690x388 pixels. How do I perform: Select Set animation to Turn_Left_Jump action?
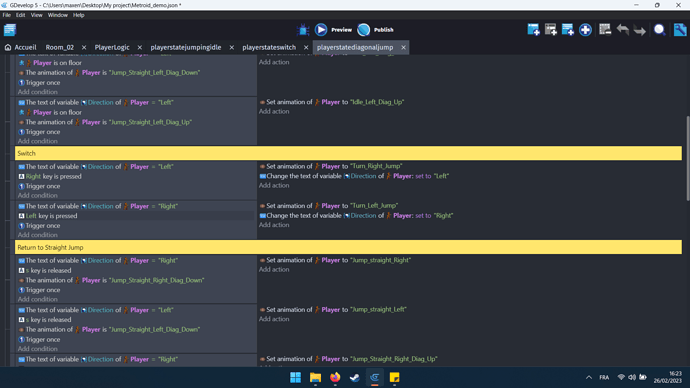(x=328, y=206)
